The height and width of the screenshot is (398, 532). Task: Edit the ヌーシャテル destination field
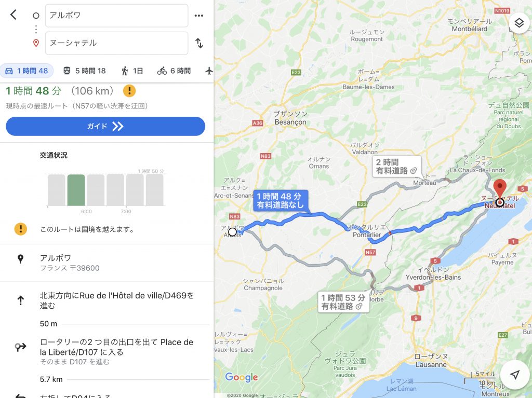(116, 43)
